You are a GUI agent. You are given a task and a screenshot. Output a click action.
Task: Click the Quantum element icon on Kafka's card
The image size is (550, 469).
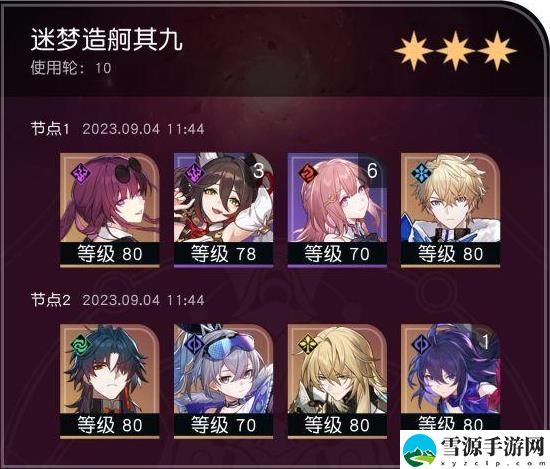80,173
